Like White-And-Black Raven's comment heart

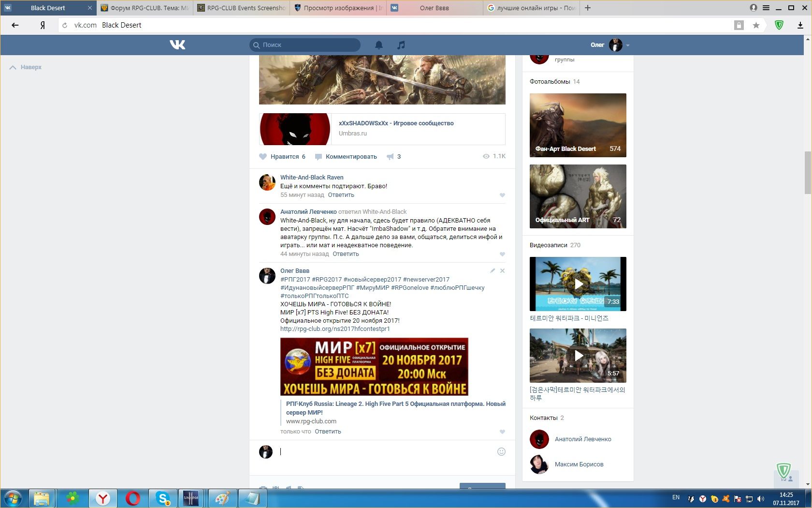point(502,195)
